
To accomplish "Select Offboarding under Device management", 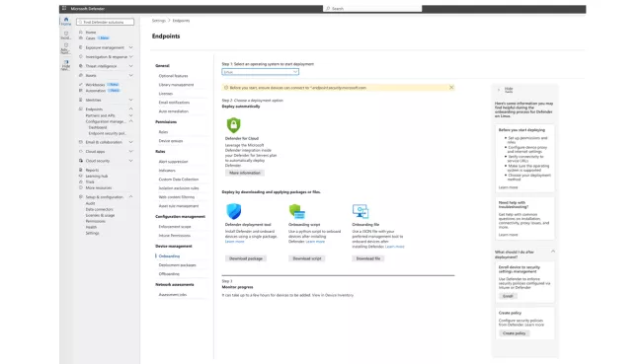I will pos(169,274).
